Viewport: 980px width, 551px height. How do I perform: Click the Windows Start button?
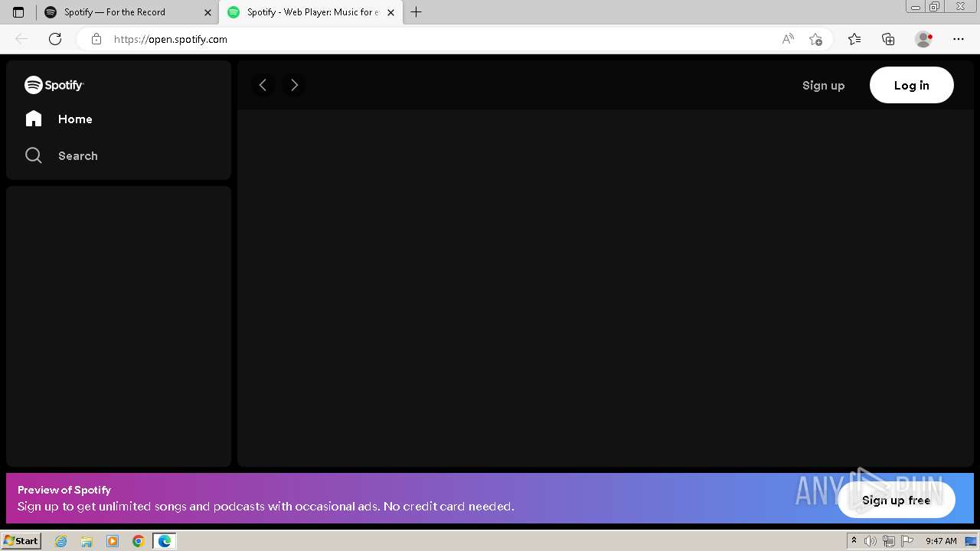tap(21, 540)
